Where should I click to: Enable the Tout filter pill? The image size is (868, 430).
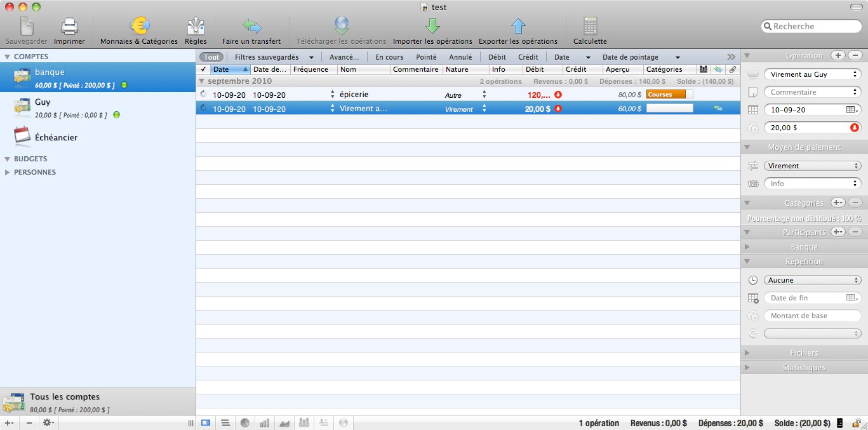click(x=211, y=57)
